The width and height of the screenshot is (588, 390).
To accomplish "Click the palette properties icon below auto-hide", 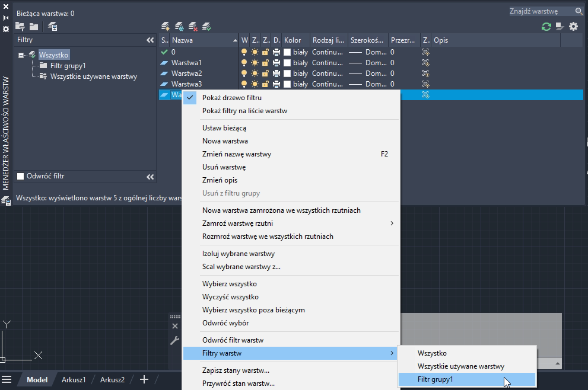I will click(x=5, y=29).
